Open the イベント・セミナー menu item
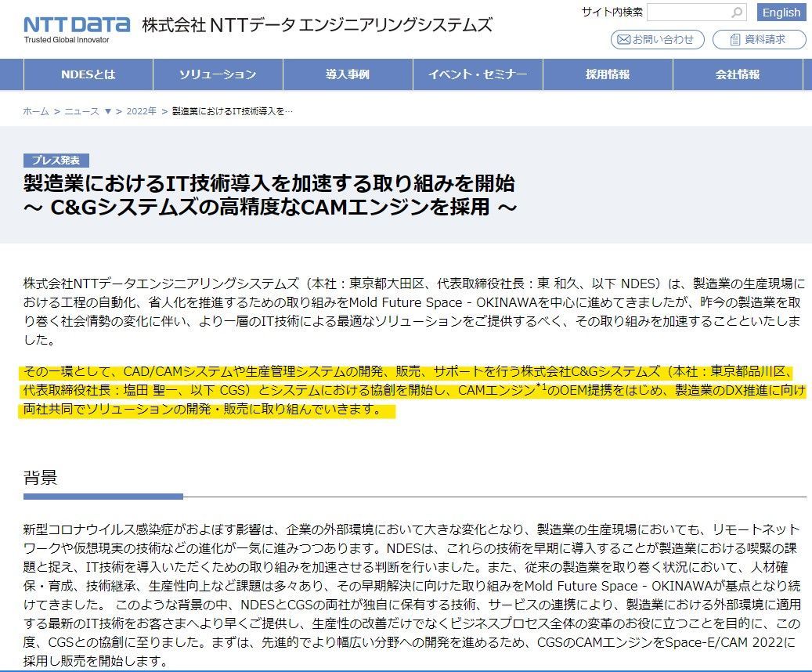 (477, 74)
